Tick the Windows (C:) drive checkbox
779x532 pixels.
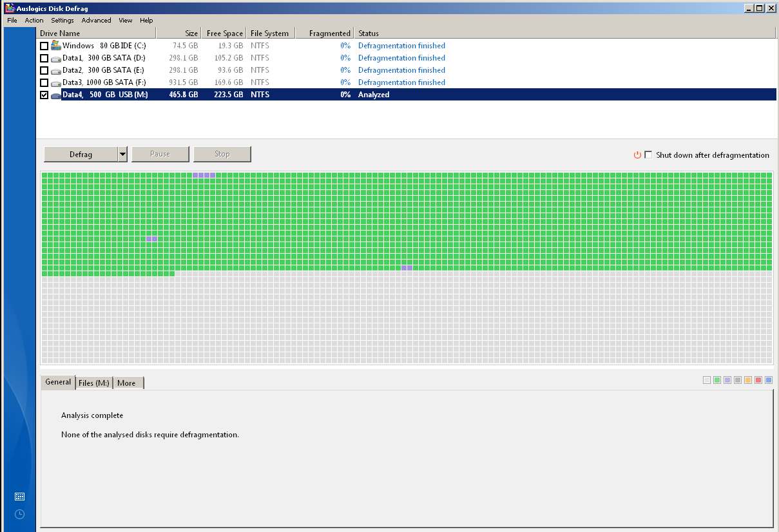(x=44, y=46)
